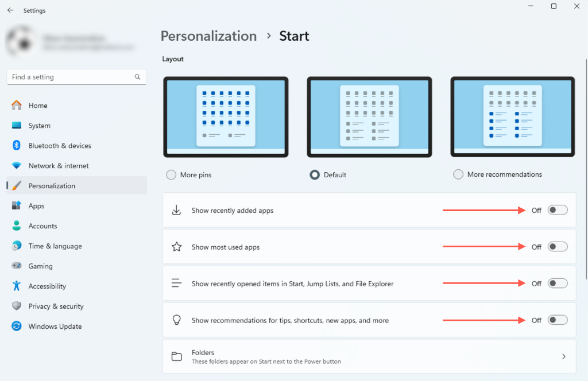Click the search magnifier icon
Image resolution: width=588 pixels, height=381 pixels.
(x=137, y=77)
